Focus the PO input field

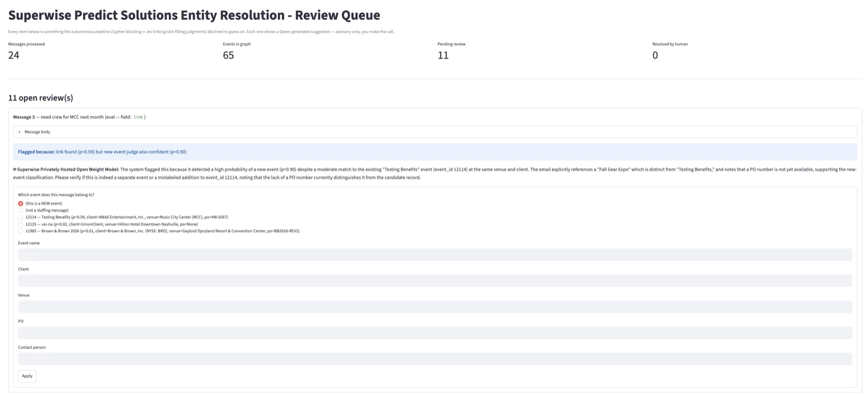point(435,333)
